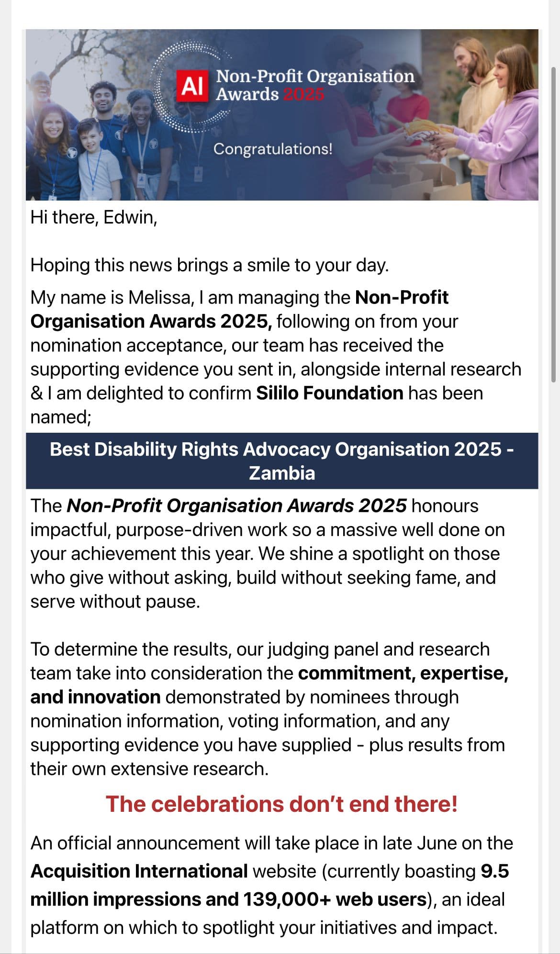Tap the word "Zambia" in award bar
Image resolution: width=560 pixels, height=954 pixels.
pos(282,473)
